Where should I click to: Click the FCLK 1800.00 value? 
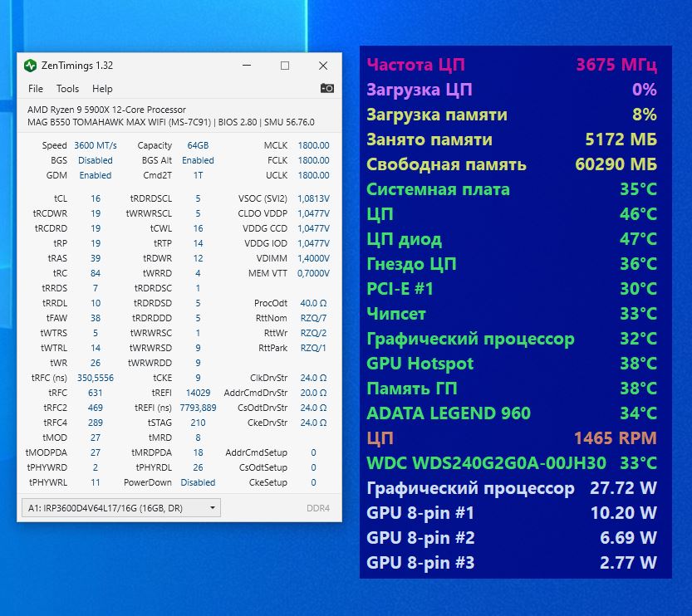click(313, 160)
